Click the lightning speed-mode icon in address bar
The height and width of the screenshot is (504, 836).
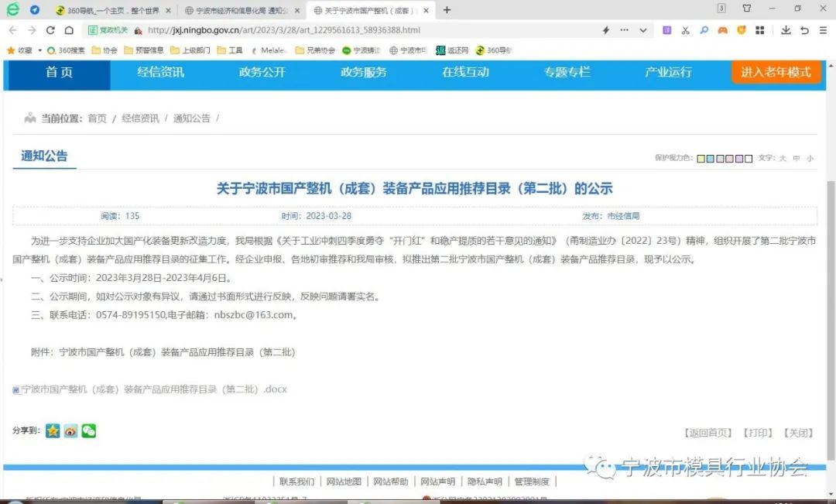pyautogui.click(x=606, y=29)
